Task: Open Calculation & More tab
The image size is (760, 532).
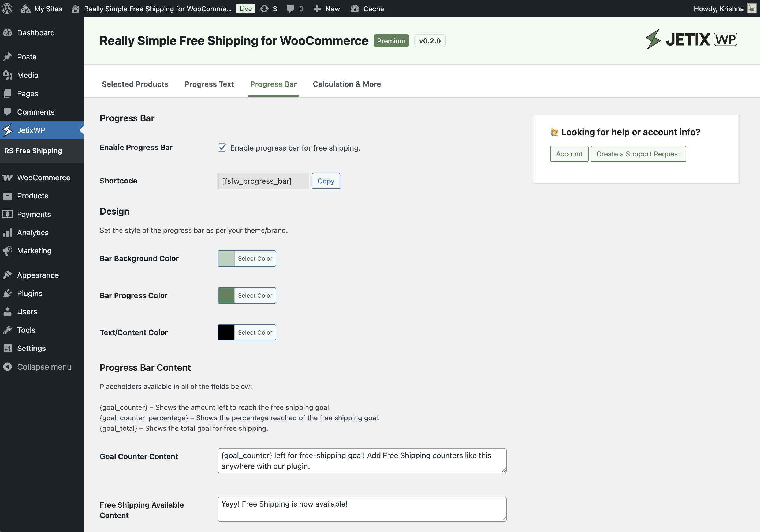Action: 347,84
